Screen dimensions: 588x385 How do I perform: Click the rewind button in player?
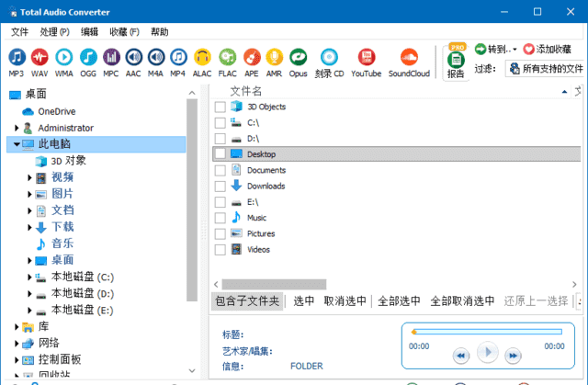[461, 356]
